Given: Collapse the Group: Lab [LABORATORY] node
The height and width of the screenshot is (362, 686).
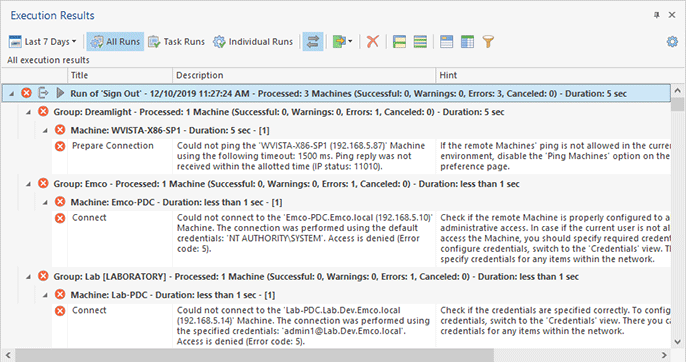Looking at the screenshot, I should point(28,277).
